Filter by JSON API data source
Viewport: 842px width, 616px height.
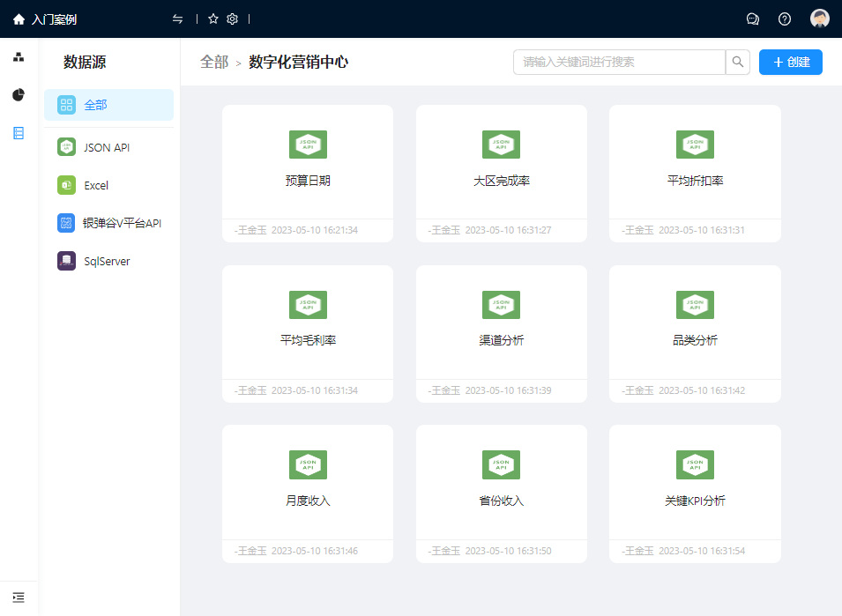pos(107,147)
